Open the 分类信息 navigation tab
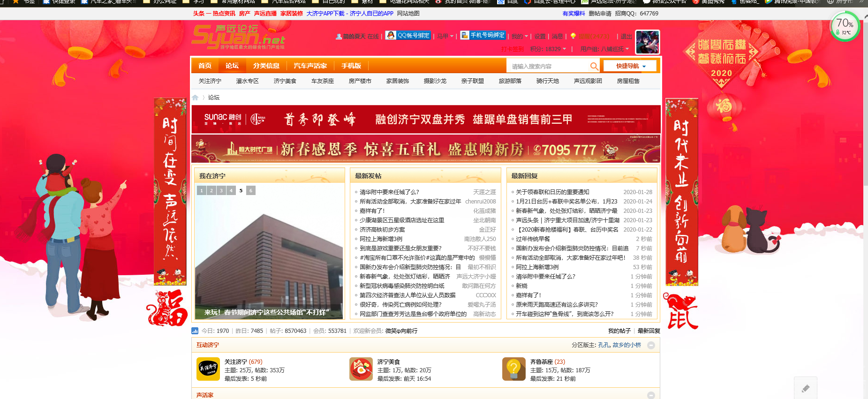868x399 pixels. click(x=266, y=66)
